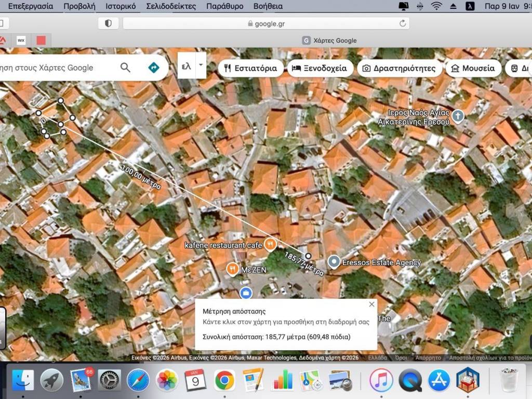Image resolution: width=532 pixels, height=399 pixels.
Task: Select the MeZEN restaurant marker
Action: [232, 269]
